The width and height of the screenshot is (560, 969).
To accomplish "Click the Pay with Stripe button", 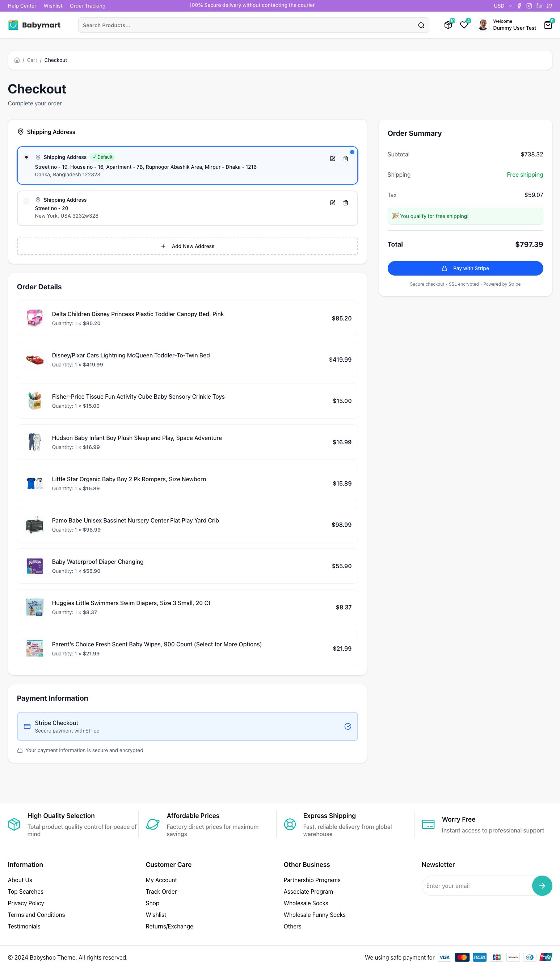I will (465, 268).
